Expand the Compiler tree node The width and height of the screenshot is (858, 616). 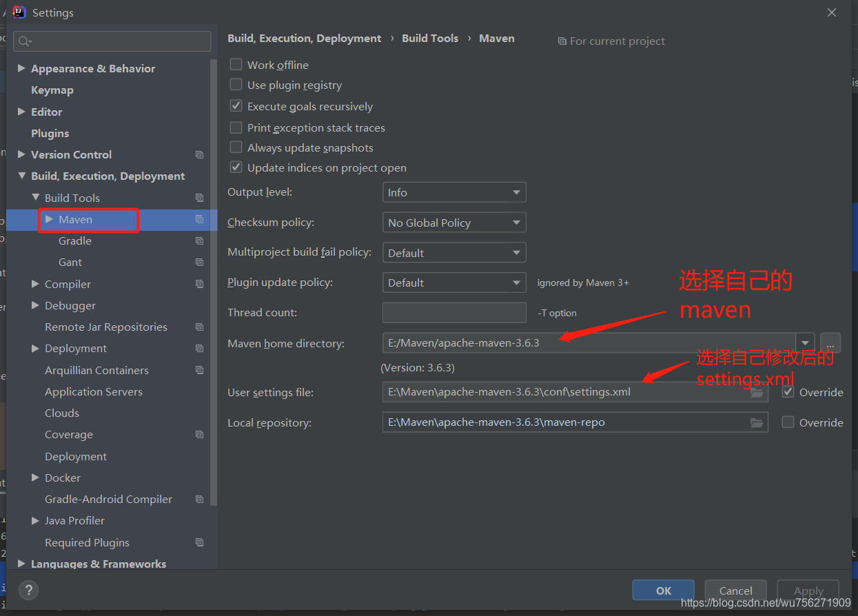[35, 284]
